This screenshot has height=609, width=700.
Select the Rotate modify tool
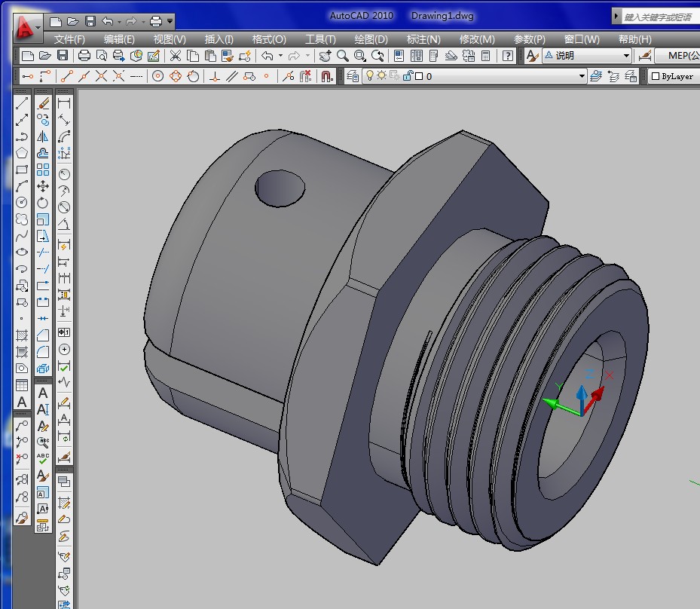(43, 202)
